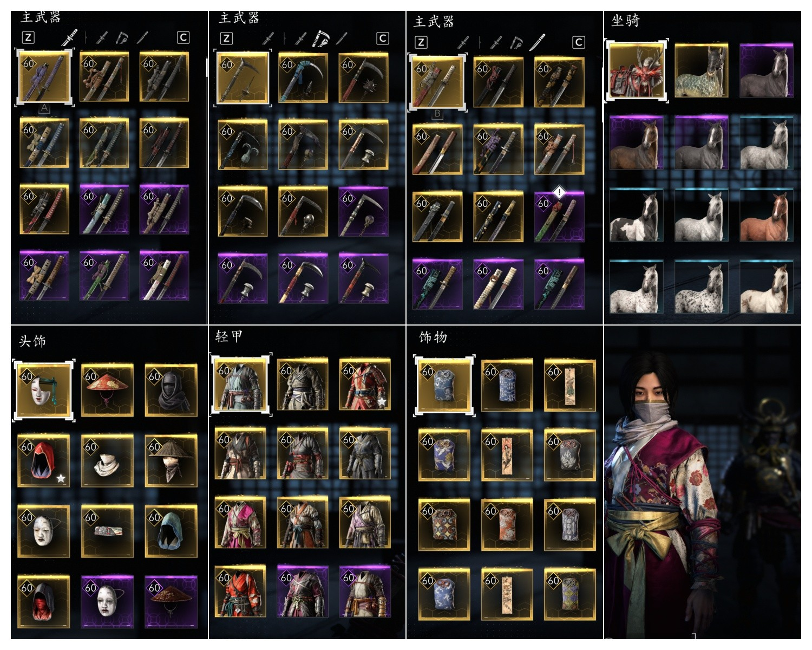Switch to the highlighted katana weapon tab

click(x=70, y=37)
